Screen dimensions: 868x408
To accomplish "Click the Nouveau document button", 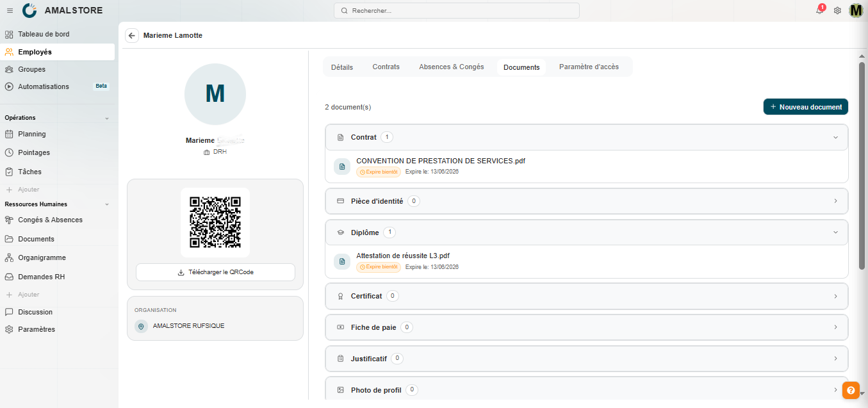I will (806, 107).
